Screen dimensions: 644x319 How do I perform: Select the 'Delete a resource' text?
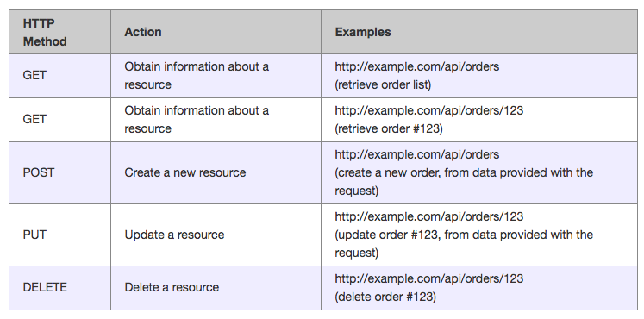[x=172, y=287]
